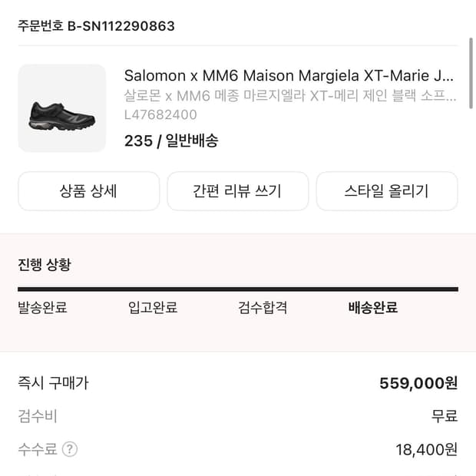This screenshot has height=476, width=476.
Task: Click the 수수료 fee amount 18,400원
Action: point(427,449)
